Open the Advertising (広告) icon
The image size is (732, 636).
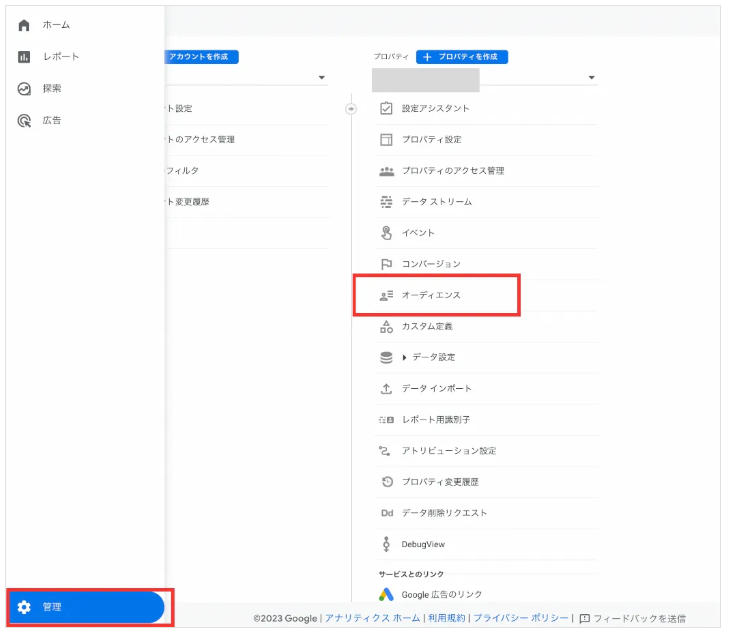click(24, 121)
